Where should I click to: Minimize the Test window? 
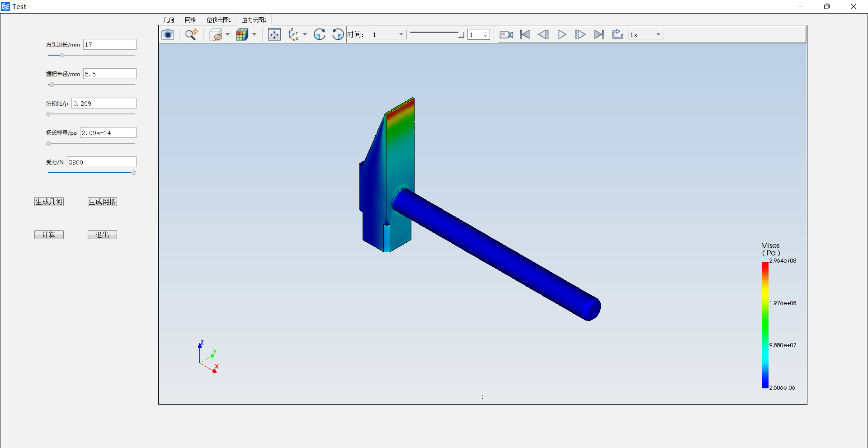[x=801, y=6]
